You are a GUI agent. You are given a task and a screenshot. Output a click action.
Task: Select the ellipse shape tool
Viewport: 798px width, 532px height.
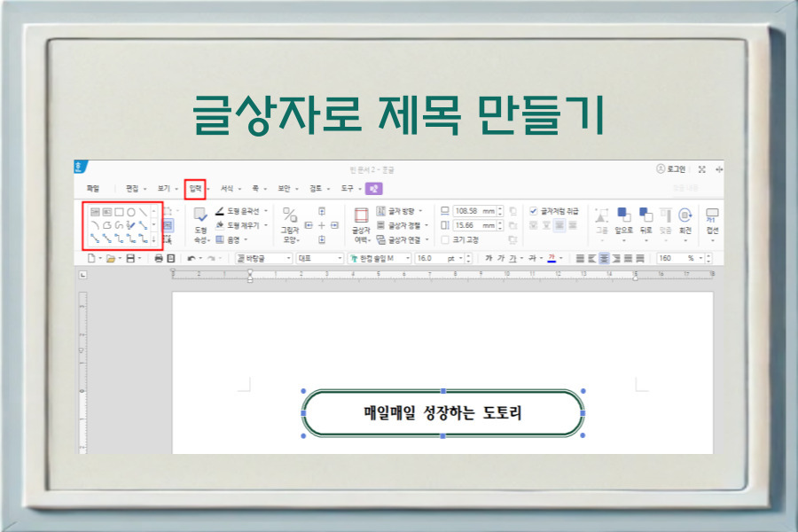click(x=131, y=212)
